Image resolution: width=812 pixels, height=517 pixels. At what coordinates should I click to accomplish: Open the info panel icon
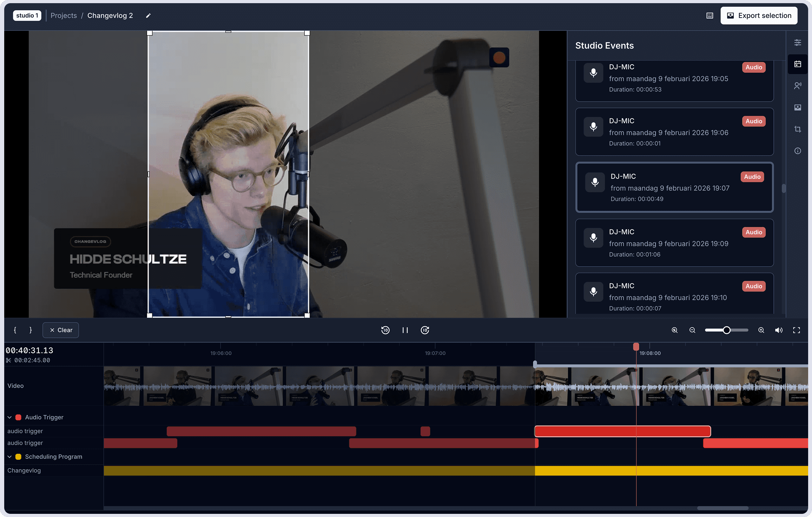[798, 151]
